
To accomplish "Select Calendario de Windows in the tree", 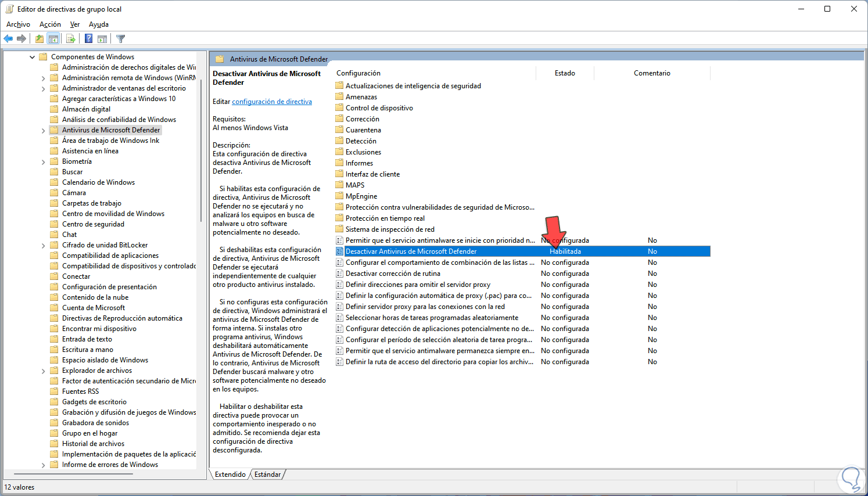I will click(98, 182).
